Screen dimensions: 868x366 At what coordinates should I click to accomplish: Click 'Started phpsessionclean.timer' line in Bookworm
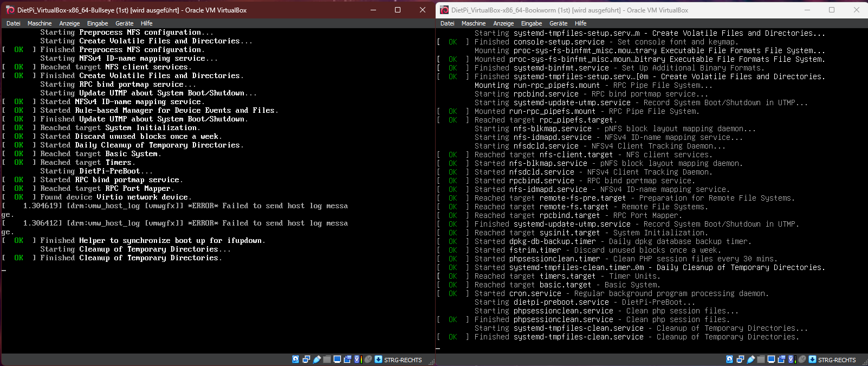[608, 259]
